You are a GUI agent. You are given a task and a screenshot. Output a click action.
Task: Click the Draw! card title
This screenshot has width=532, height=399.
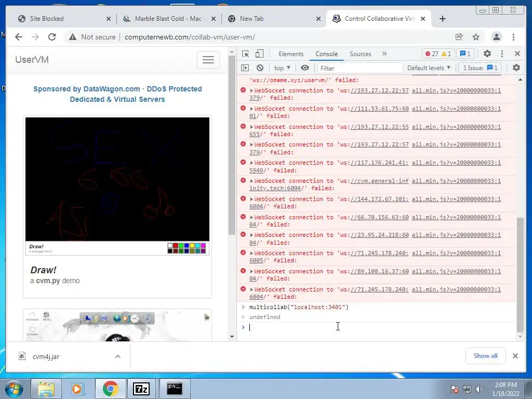pyautogui.click(x=43, y=270)
